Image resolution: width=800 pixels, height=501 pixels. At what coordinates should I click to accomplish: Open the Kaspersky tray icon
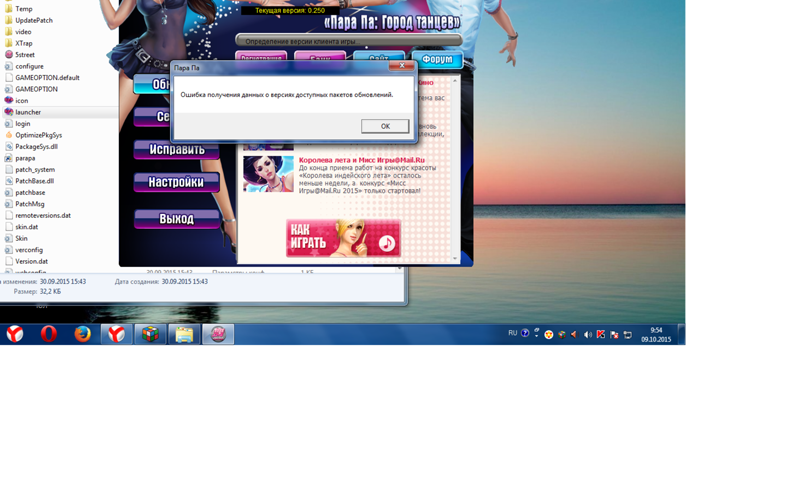[x=601, y=335]
